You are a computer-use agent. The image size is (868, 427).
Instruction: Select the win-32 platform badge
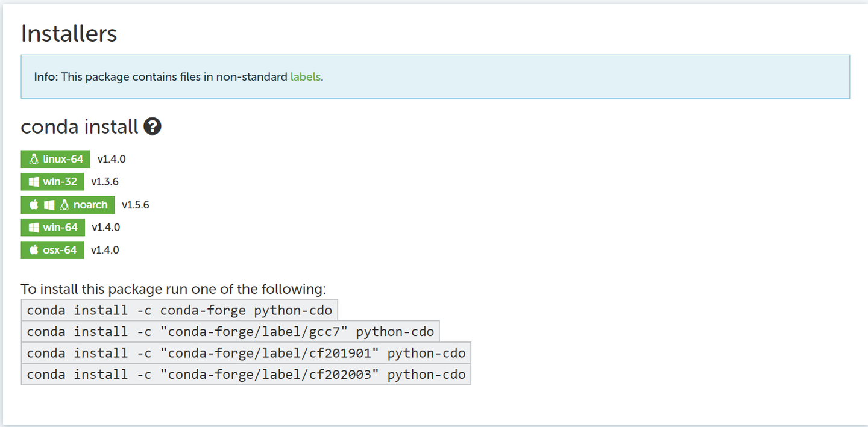[52, 181]
